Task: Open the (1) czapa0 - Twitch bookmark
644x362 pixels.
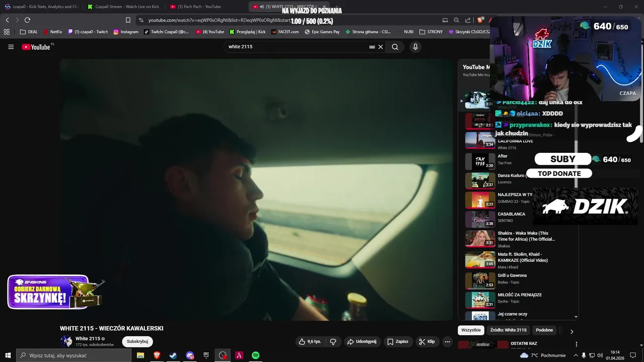Action: [88, 32]
